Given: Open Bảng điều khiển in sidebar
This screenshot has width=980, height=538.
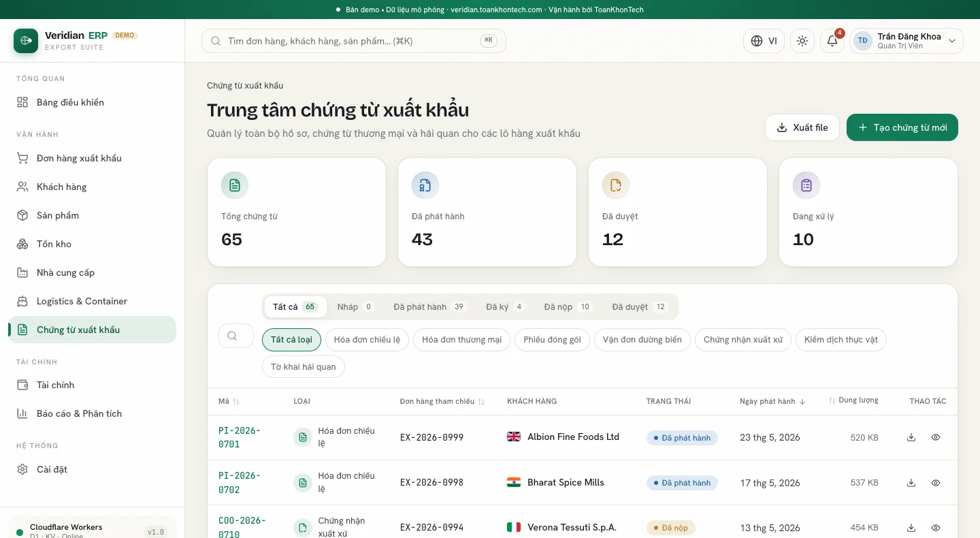Looking at the screenshot, I should click(92, 102).
